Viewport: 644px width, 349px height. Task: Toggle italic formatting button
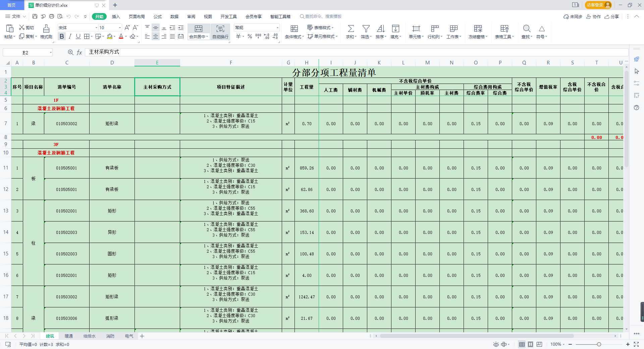click(70, 37)
